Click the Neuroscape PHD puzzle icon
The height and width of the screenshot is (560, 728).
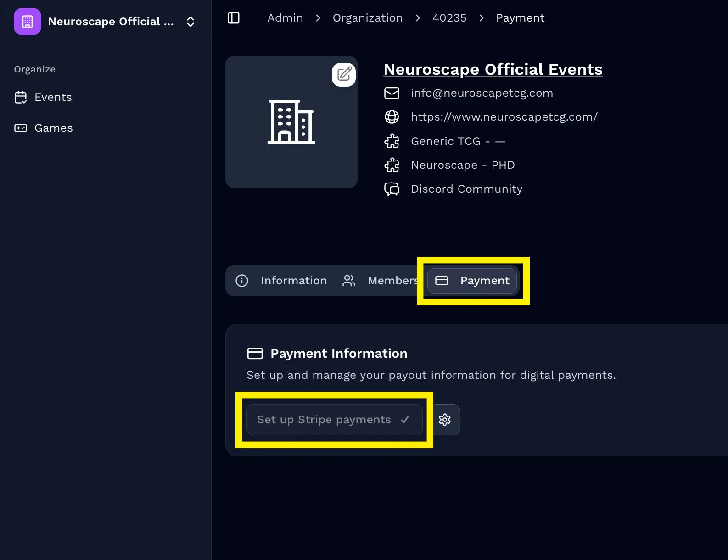pos(392,165)
